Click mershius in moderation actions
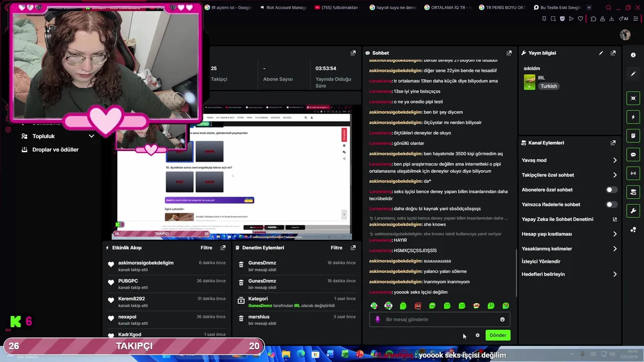The width and height of the screenshot is (644, 362). 259,317
